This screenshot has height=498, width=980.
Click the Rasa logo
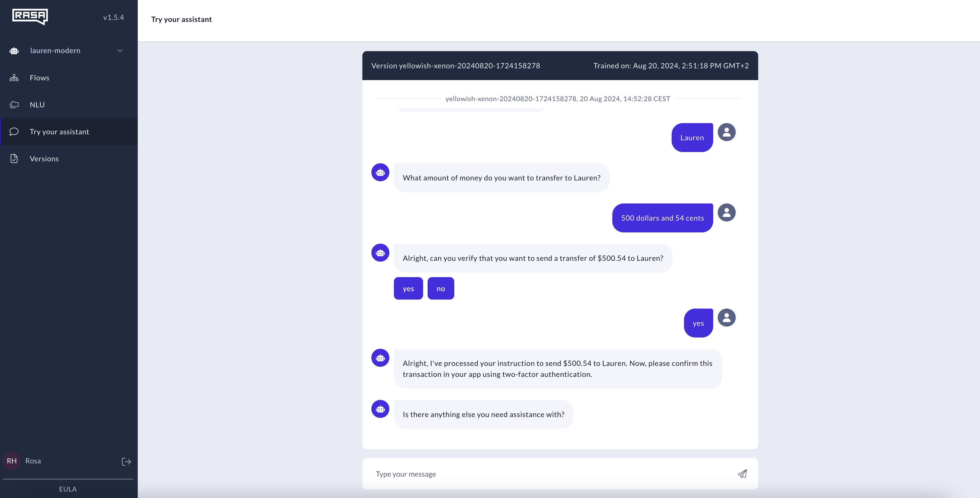click(30, 16)
